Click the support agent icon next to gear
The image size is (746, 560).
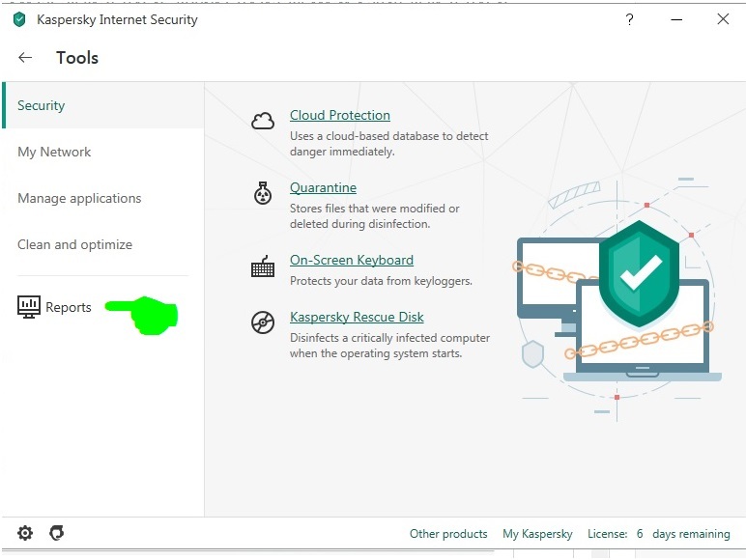pos(56,533)
